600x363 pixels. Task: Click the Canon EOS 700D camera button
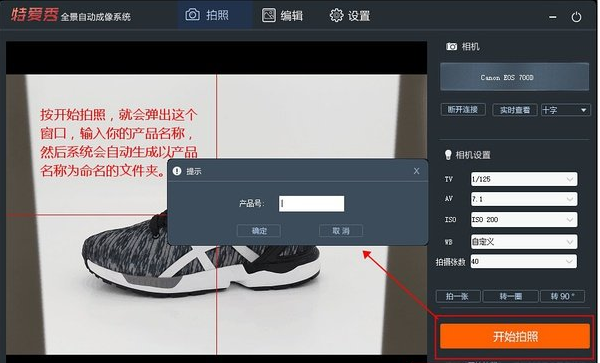click(x=514, y=77)
